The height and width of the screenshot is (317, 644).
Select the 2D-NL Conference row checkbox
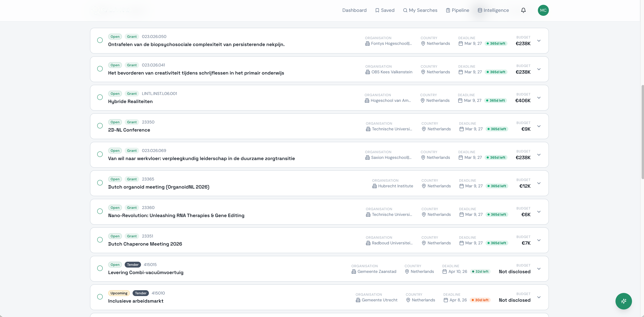point(100,126)
